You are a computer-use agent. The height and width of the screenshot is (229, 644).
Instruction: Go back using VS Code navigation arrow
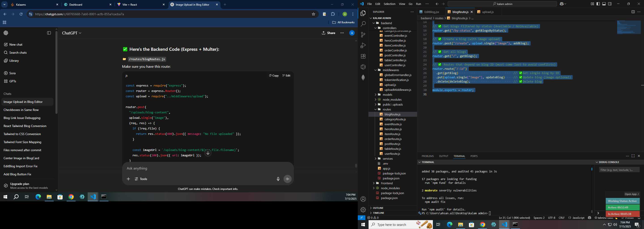click(437, 4)
